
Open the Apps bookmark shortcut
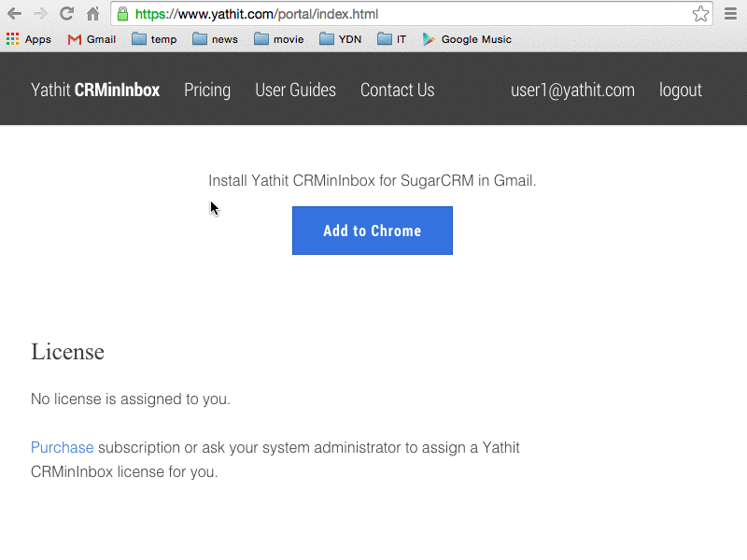[29, 39]
